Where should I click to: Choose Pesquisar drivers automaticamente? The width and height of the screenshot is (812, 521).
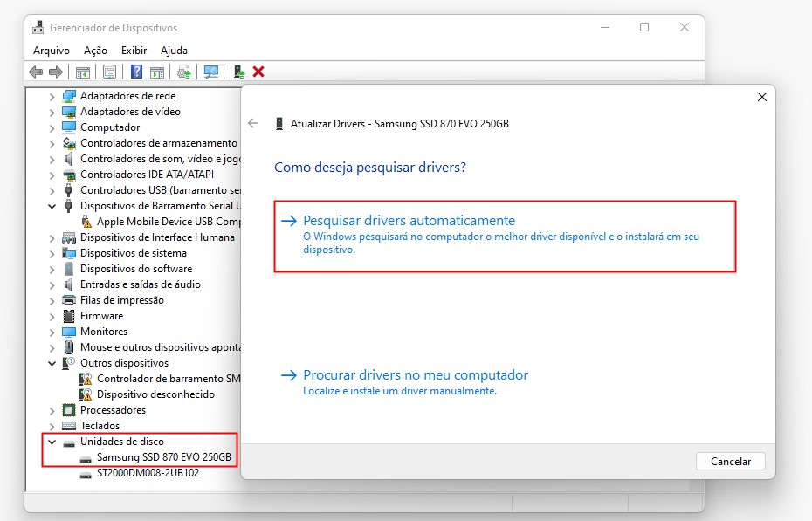coord(409,221)
